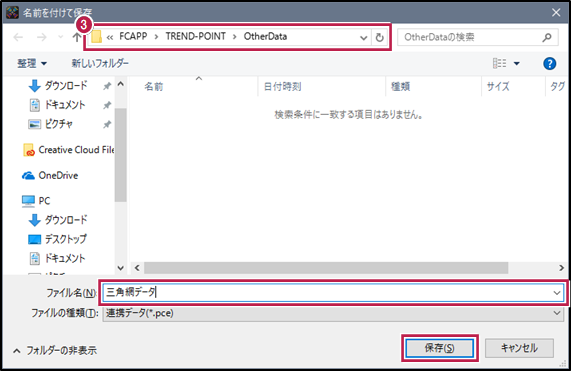Screen dimensions: 571x371
Task: Expand the address bar history dropdown
Action: point(363,38)
